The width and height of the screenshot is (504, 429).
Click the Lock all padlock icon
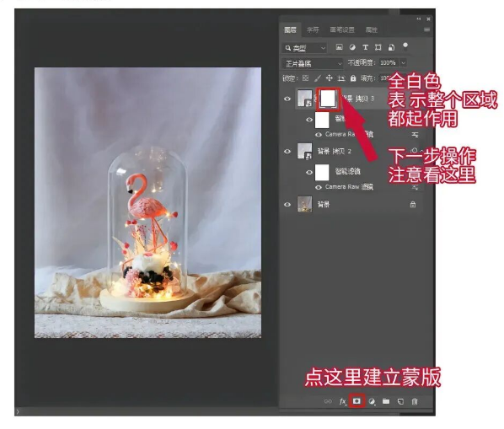(x=353, y=78)
